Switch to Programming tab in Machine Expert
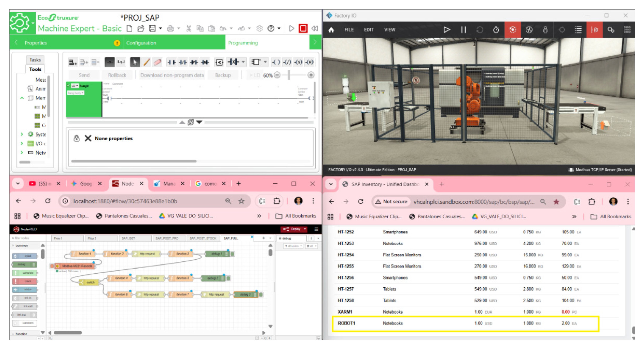The width and height of the screenshot is (644, 351). tap(243, 43)
